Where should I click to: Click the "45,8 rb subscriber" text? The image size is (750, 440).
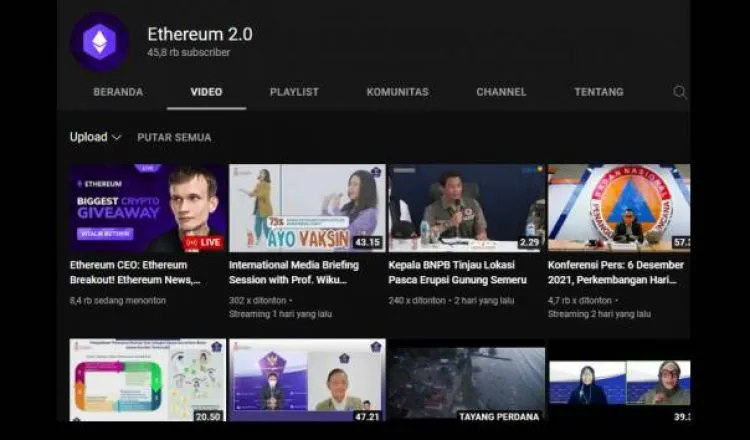(x=189, y=53)
